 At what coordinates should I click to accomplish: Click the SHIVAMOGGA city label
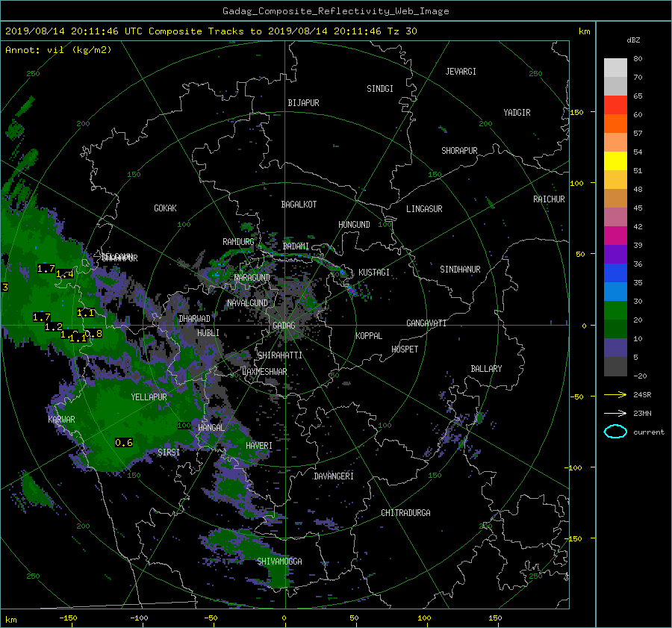click(279, 562)
